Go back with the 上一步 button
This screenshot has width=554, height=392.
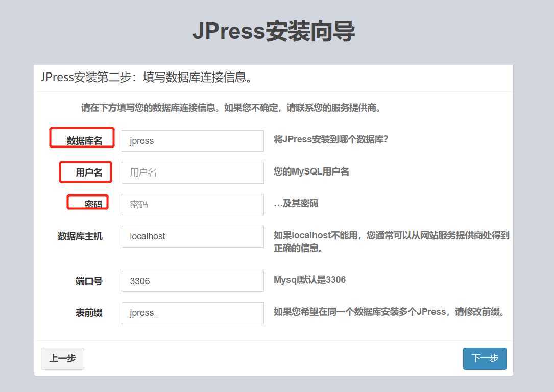point(62,358)
